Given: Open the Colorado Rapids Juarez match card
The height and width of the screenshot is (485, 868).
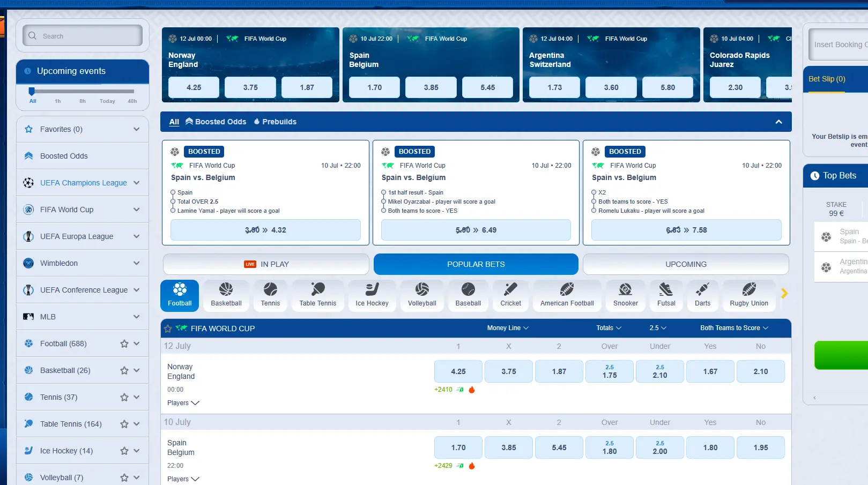Looking at the screenshot, I should pos(747,65).
